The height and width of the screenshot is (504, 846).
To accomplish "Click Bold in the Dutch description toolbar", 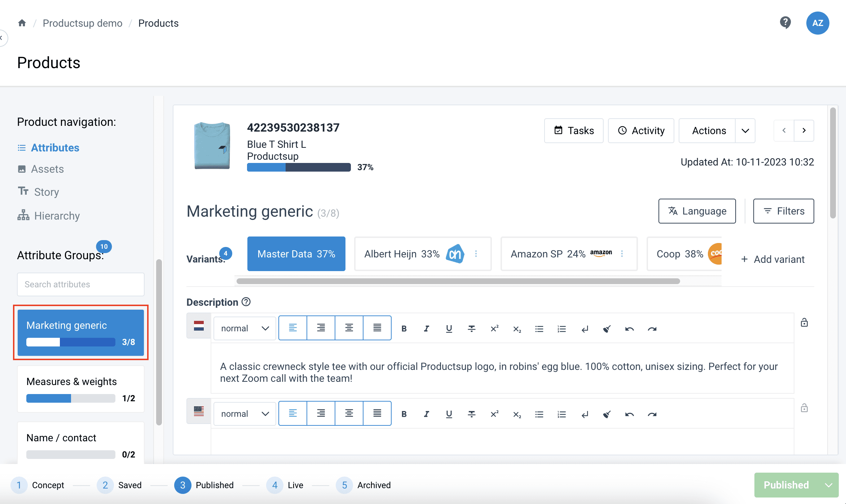I will 404,328.
